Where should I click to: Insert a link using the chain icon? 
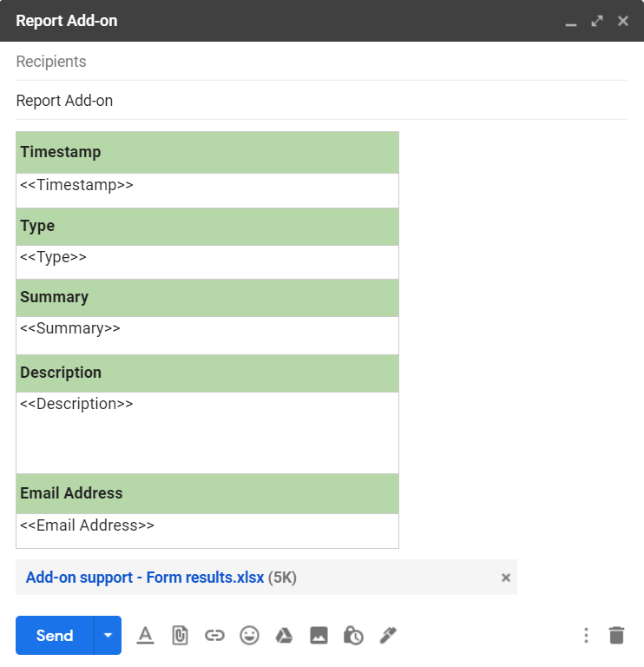(214, 636)
